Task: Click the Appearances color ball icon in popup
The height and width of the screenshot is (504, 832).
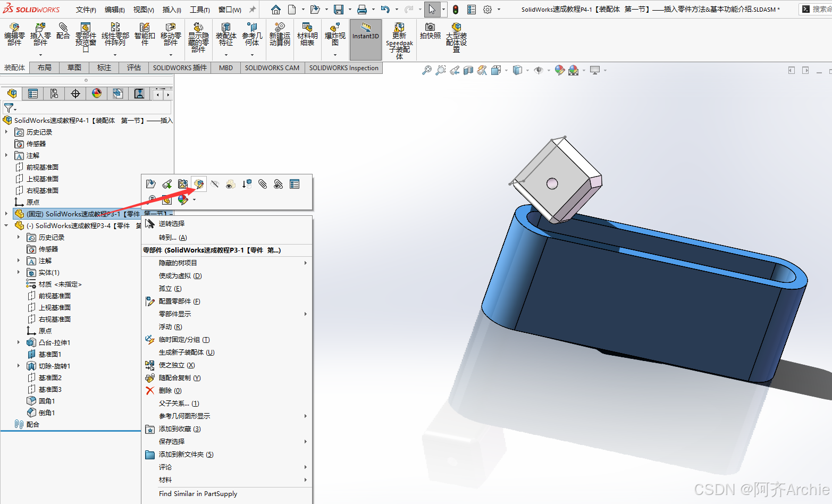Action: pos(183,200)
